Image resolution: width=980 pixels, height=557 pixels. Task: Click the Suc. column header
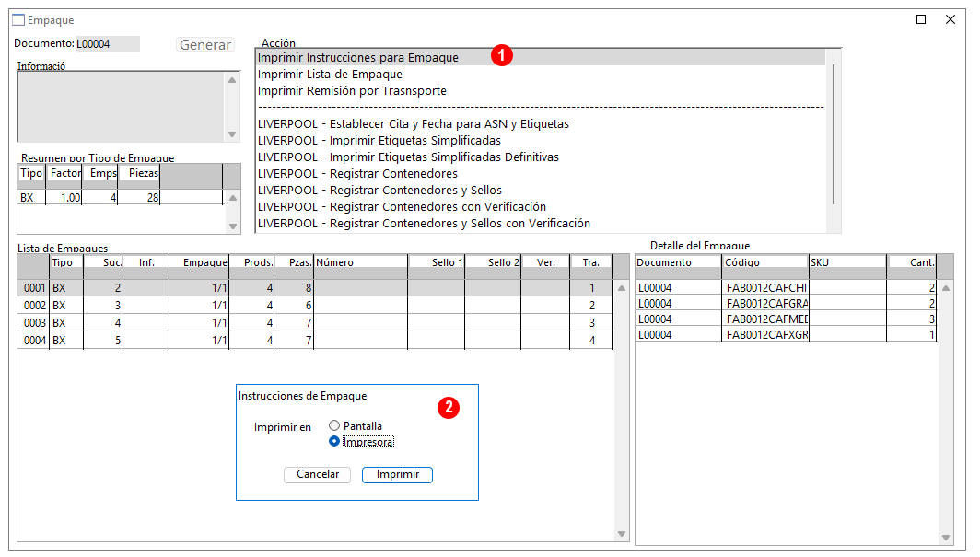pyautogui.click(x=102, y=262)
